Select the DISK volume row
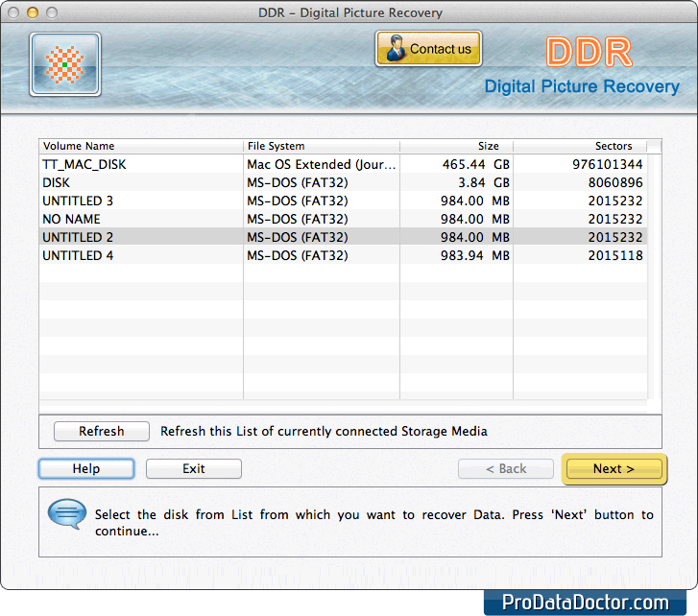 click(x=343, y=182)
